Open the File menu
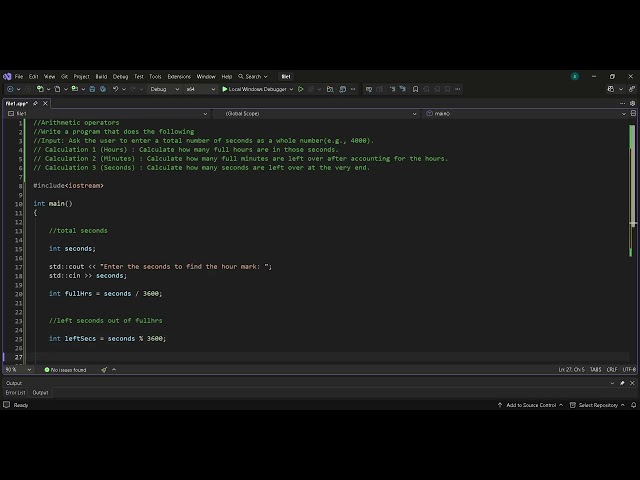This screenshot has height=480, width=640. pos(19,76)
